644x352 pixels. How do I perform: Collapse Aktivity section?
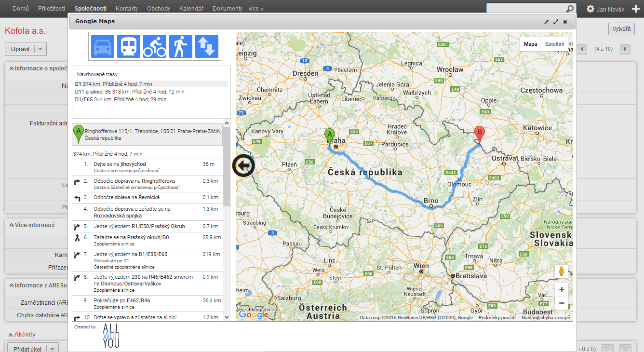tap(11, 334)
